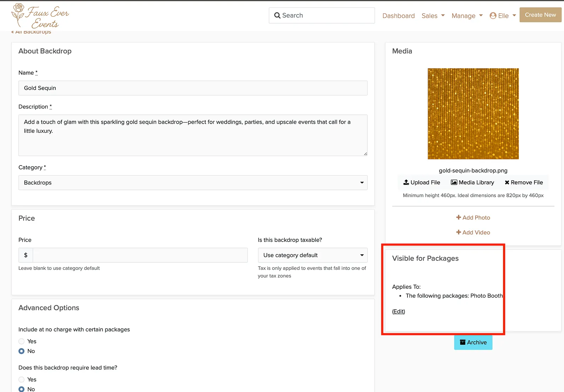Viewport: 564px width, 392px height.
Task: Click the Remove File X icon
Action: (x=507, y=182)
